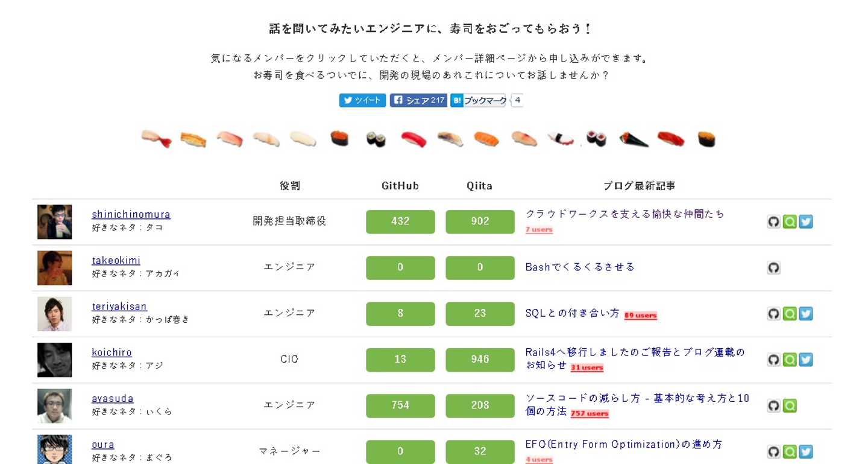
Task: Open shinichinomura's GitHub icon link
Action: (x=773, y=221)
